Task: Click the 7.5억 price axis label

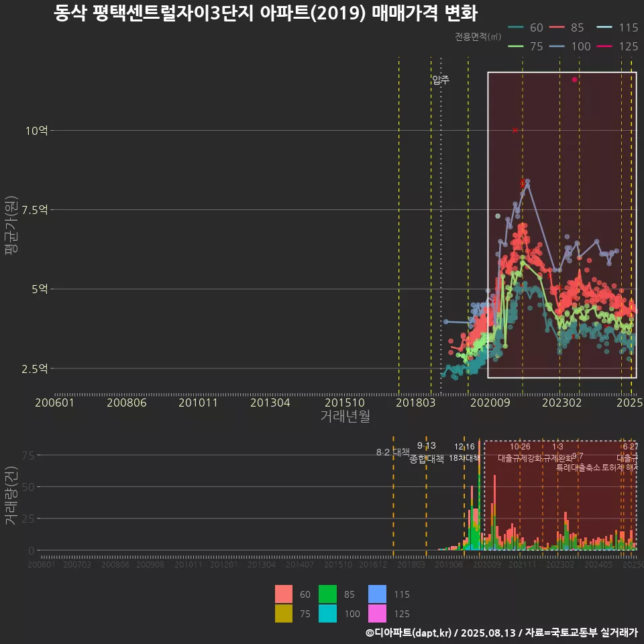Action: click(34, 210)
